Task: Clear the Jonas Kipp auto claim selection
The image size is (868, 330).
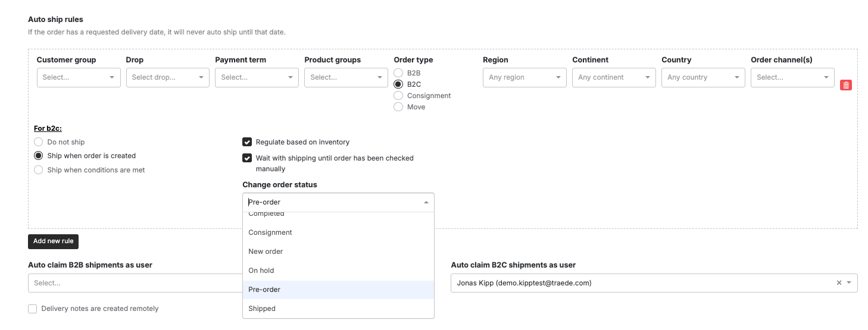Action: click(x=839, y=283)
